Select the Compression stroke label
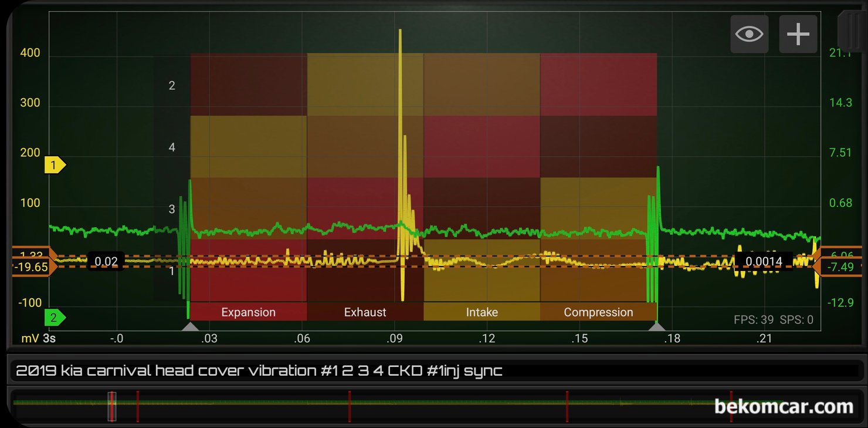 coord(598,312)
